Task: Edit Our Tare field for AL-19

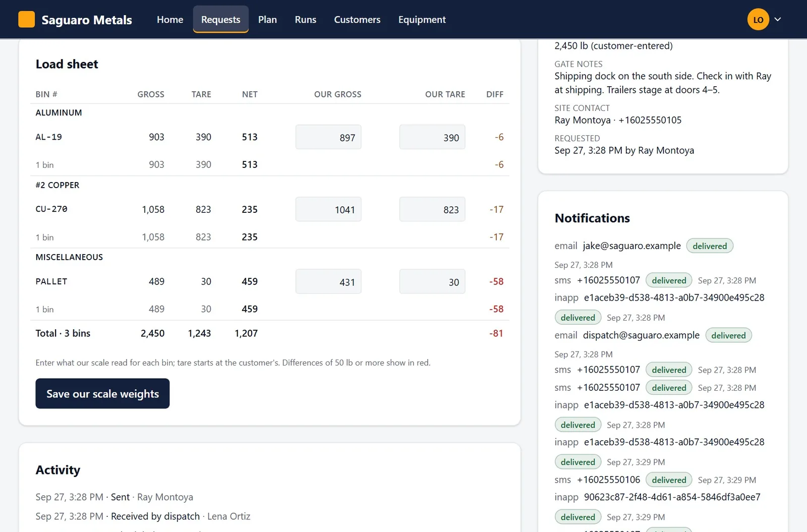Action: (x=432, y=137)
